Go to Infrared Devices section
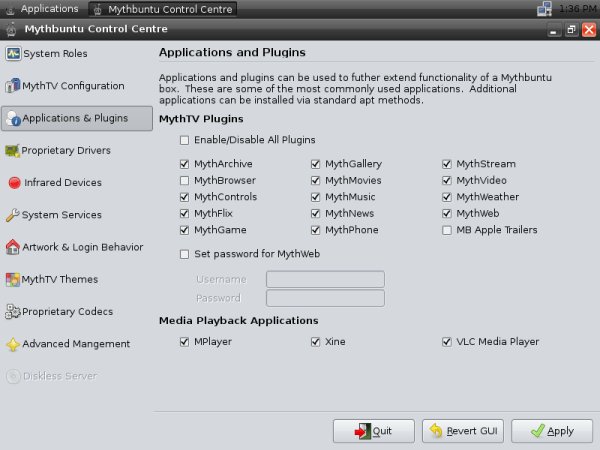 [x=77, y=183]
